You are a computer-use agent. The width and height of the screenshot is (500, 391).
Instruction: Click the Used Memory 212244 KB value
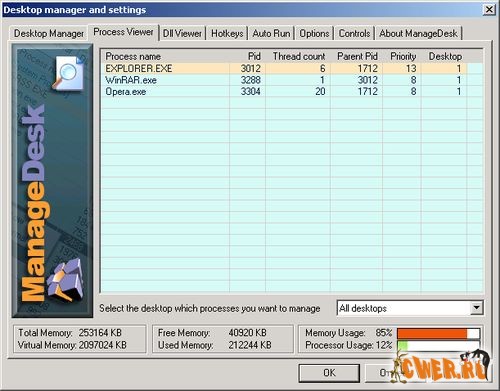250,345
